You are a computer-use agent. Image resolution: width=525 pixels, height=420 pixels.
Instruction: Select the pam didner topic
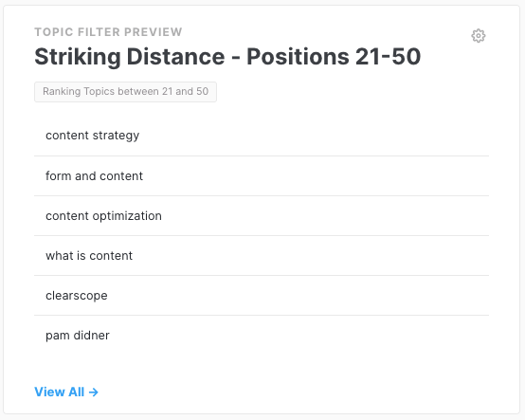[262, 336]
